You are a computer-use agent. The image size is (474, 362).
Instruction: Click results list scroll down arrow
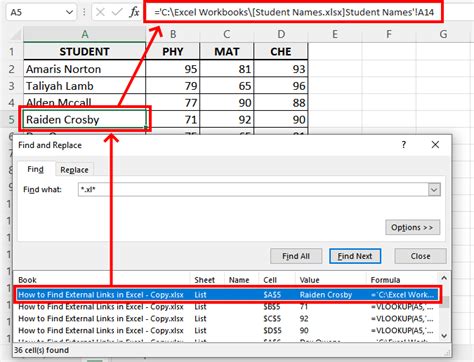click(x=444, y=336)
